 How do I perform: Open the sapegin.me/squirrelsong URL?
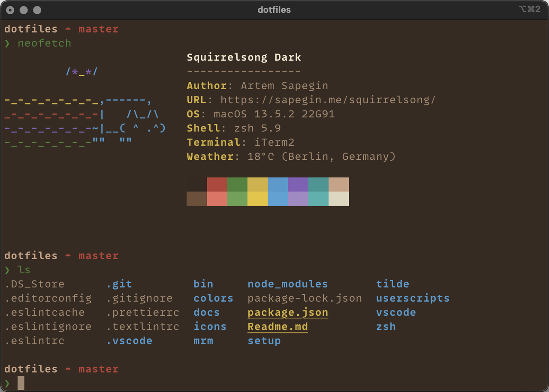tap(328, 100)
